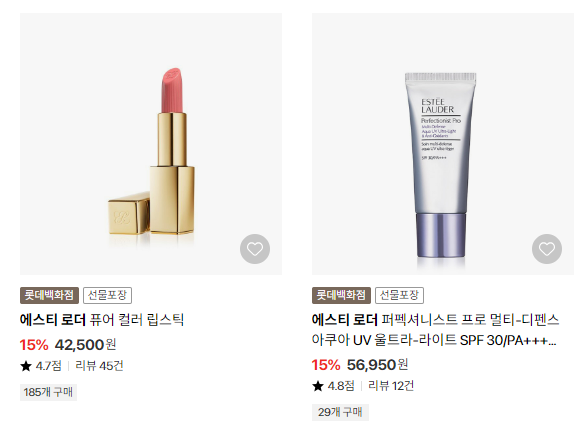587x430 pixels.
Task: Click the 56,950원 price
Action: tap(377, 365)
